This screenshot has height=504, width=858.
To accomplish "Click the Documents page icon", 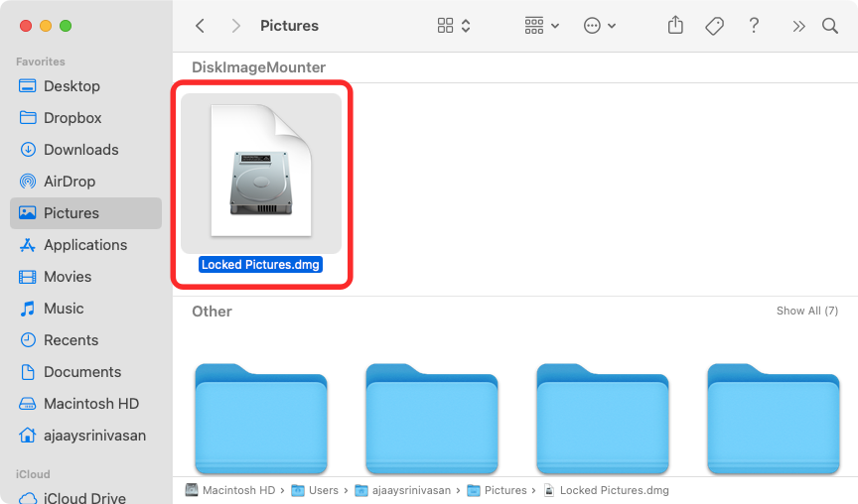I will click(x=28, y=372).
